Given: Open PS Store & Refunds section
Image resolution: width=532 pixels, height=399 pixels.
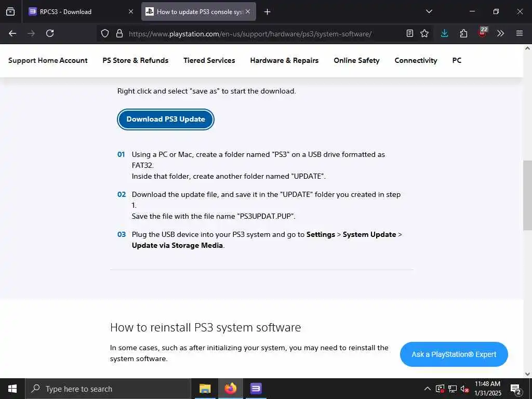Looking at the screenshot, I should tap(136, 60).
